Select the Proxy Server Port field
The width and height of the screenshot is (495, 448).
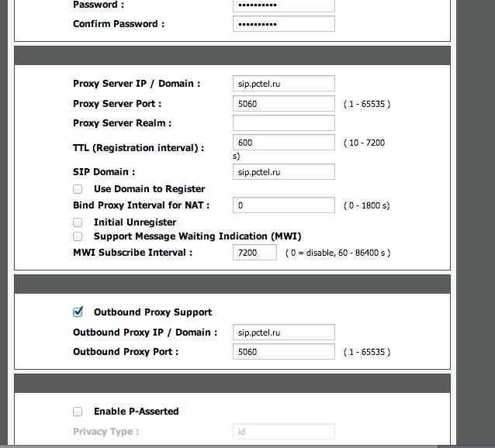point(283,103)
